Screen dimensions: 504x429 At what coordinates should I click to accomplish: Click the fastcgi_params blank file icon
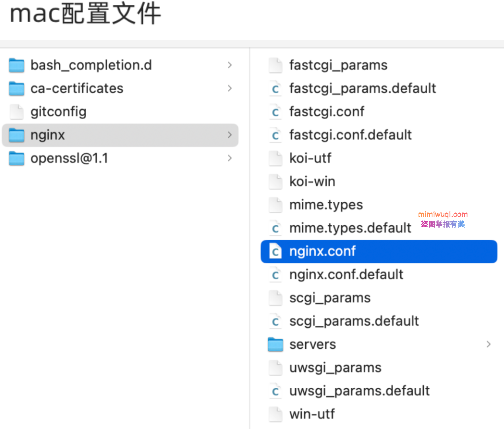[x=275, y=65]
